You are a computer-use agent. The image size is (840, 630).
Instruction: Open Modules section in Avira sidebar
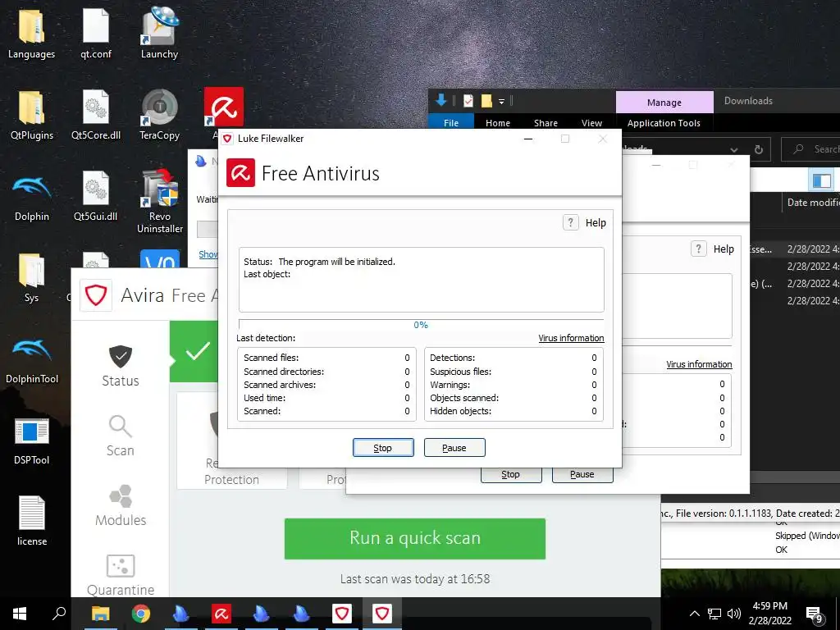pos(121,505)
